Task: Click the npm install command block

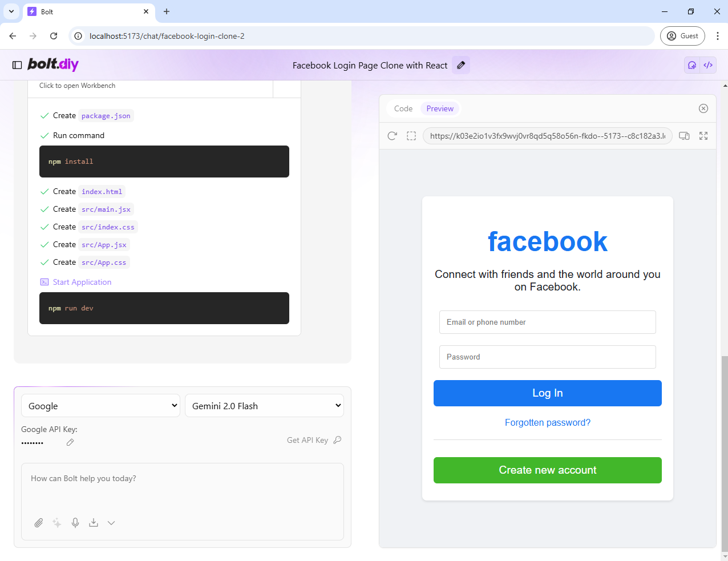Action: (x=164, y=162)
